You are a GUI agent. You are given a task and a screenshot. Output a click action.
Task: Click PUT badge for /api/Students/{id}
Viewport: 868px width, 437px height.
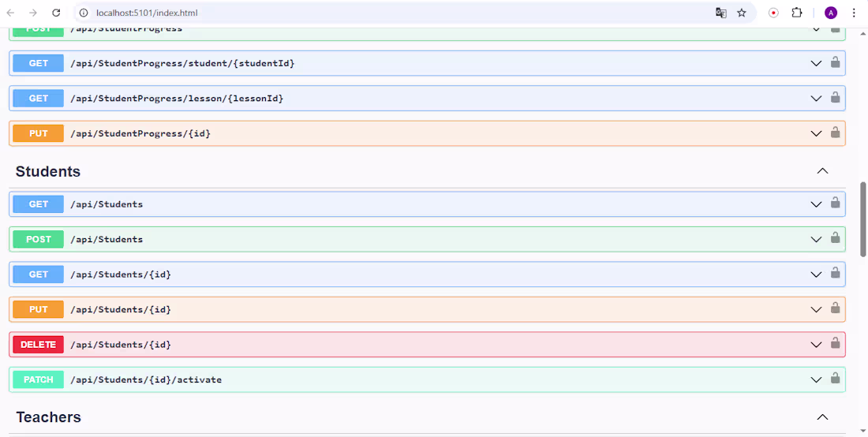click(x=38, y=310)
